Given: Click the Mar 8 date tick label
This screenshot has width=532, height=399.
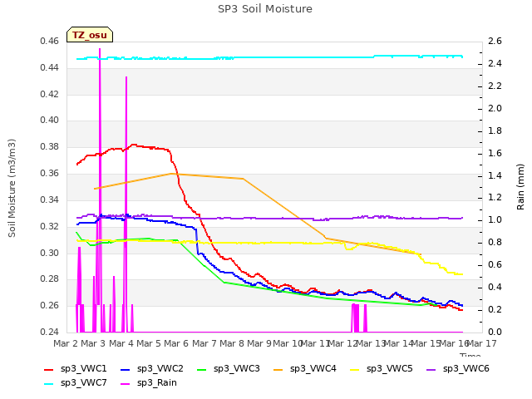Looking at the screenshot, I should point(232,343).
